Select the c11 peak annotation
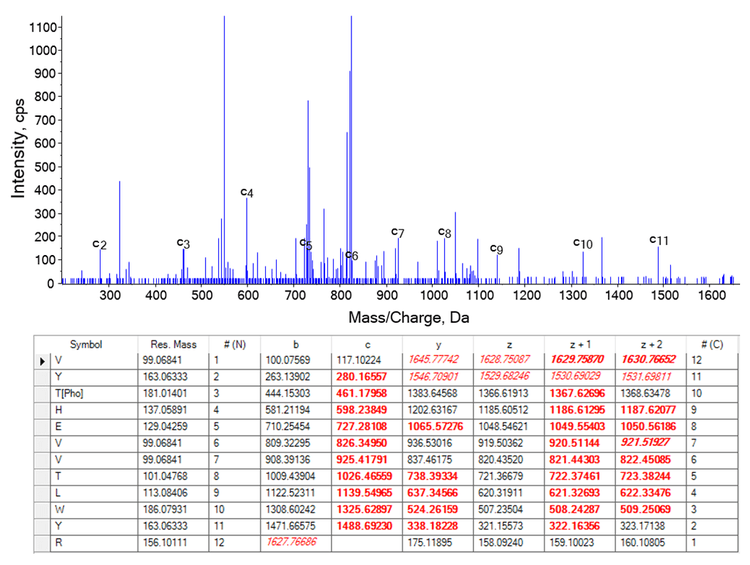Screen dimensions: 750x565 659,240
